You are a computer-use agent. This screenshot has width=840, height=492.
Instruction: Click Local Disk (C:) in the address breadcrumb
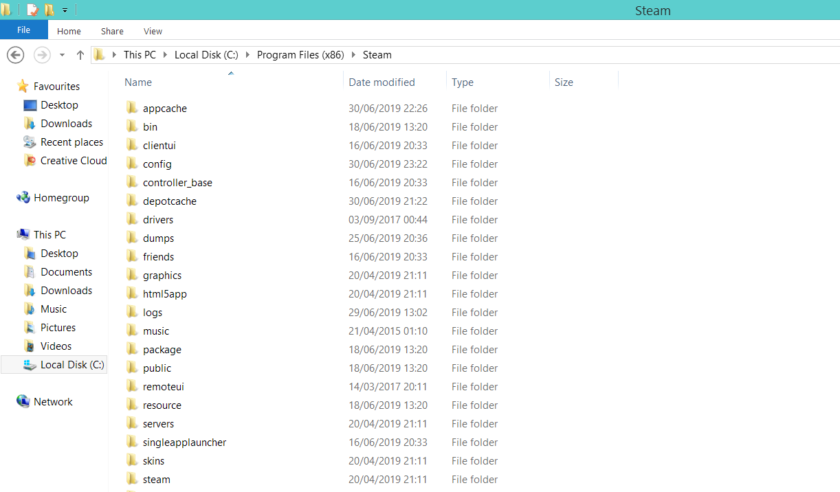pyautogui.click(x=206, y=55)
